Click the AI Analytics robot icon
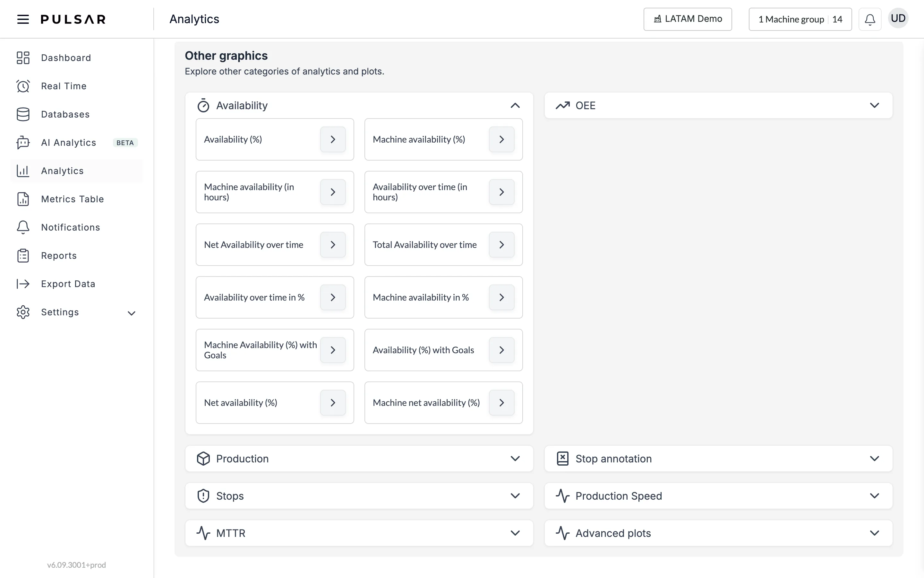924x578 pixels. (23, 143)
